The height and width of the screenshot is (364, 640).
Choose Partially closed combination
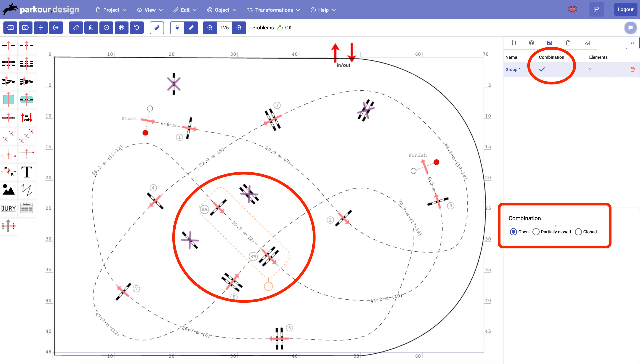point(536,232)
